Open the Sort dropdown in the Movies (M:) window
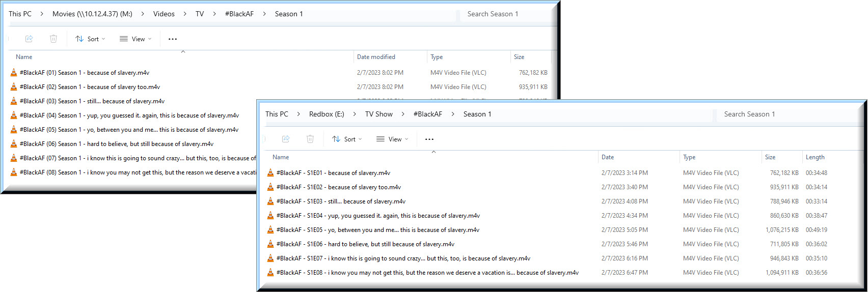The image size is (868, 292). point(90,39)
